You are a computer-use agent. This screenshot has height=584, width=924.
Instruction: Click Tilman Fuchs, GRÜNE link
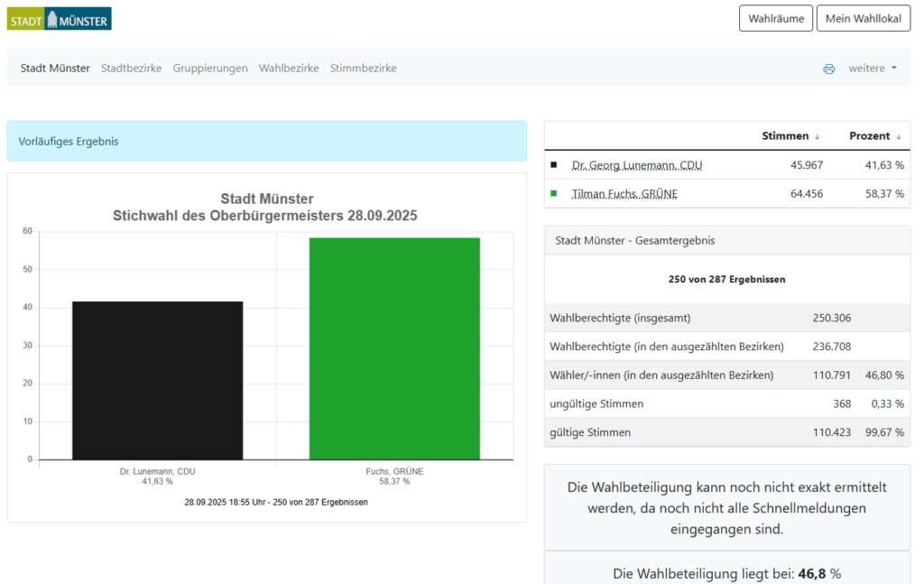click(x=624, y=194)
